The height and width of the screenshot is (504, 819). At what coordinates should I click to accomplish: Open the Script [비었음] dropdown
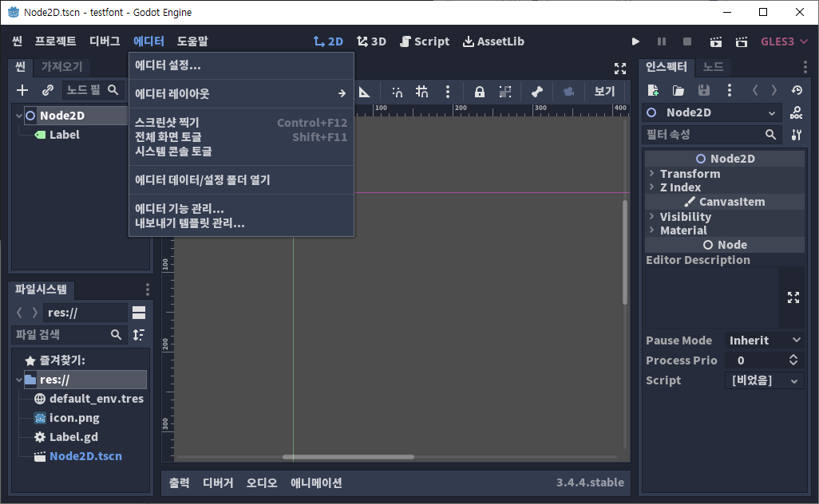(x=765, y=380)
